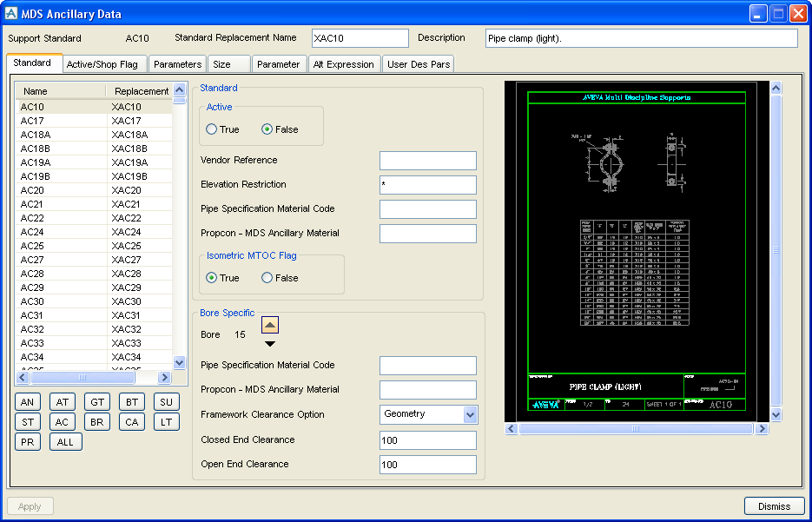This screenshot has height=522, width=812.
Task: Click the Description text field
Action: 642,38
